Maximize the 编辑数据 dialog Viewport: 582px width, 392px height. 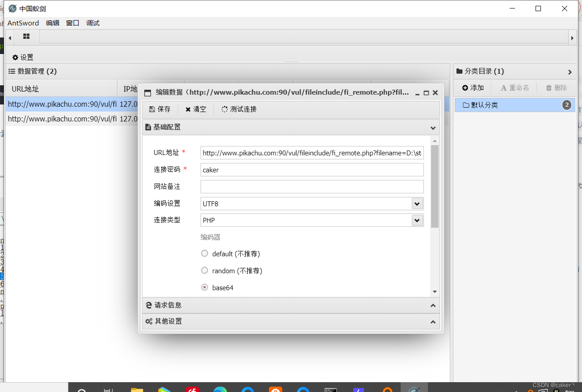tap(426, 93)
